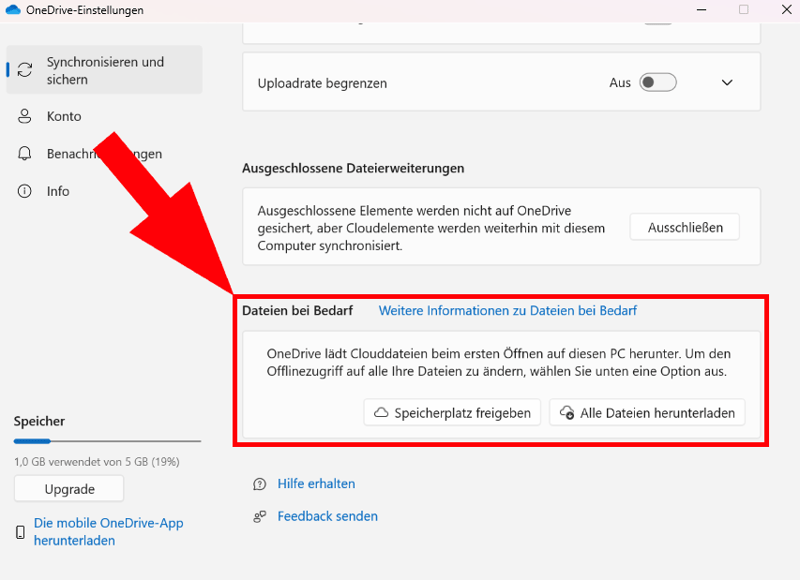Image resolution: width=800 pixels, height=580 pixels.
Task: Click the OneDrive cloud icon in title bar
Action: pos(13,10)
